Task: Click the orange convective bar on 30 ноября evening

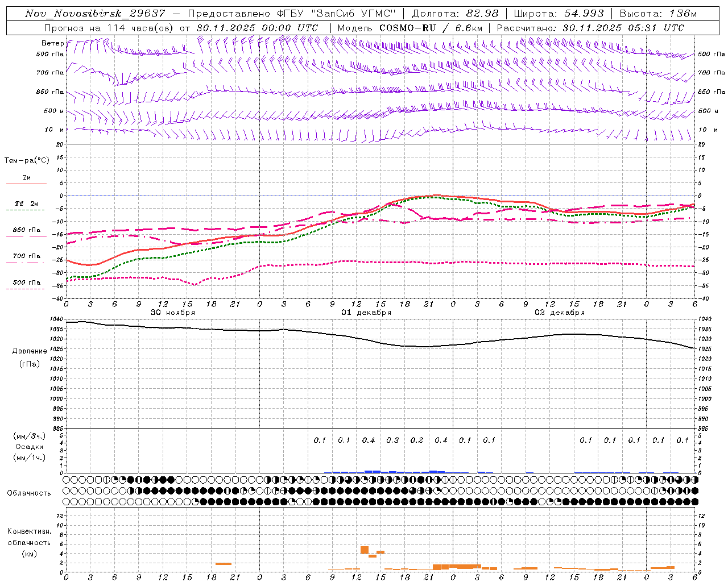Action: (x=224, y=564)
